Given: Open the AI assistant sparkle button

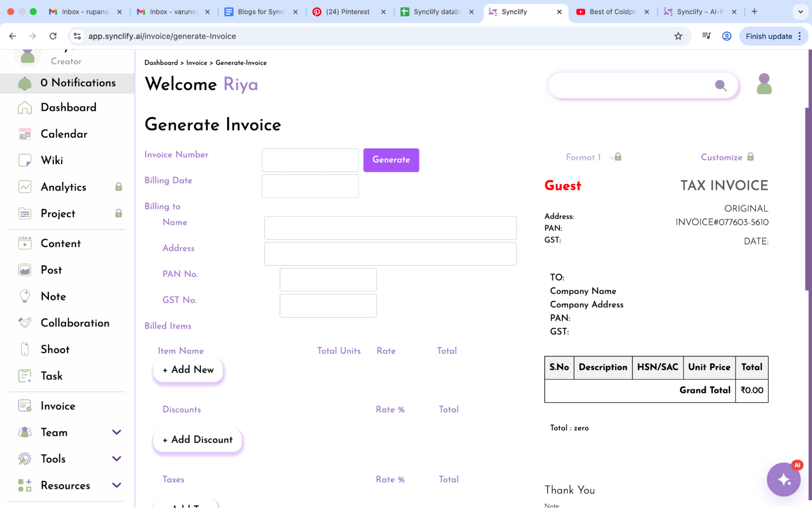Looking at the screenshot, I should tap(784, 480).
